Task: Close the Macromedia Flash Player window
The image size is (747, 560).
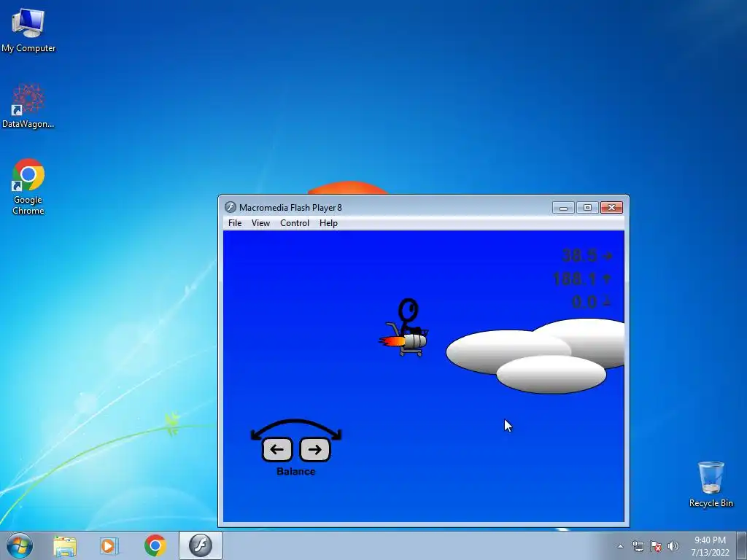Action: tap(612, 207)
